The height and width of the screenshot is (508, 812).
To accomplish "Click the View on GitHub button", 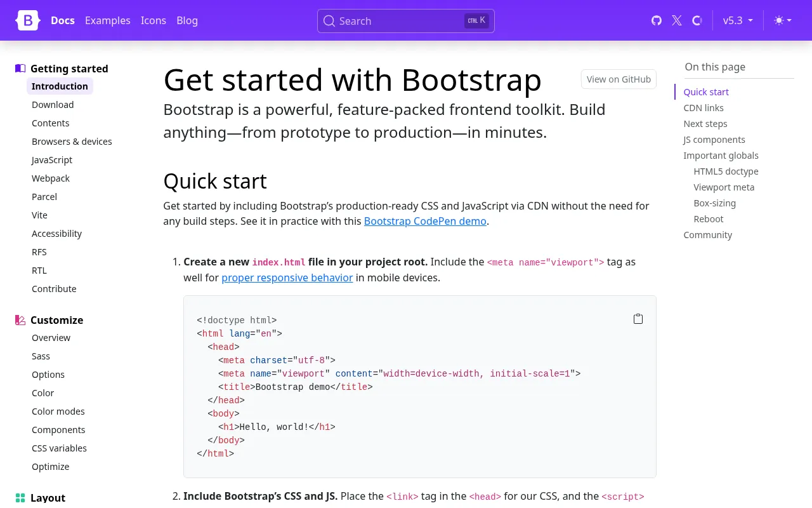I will (x=619, y=79).
